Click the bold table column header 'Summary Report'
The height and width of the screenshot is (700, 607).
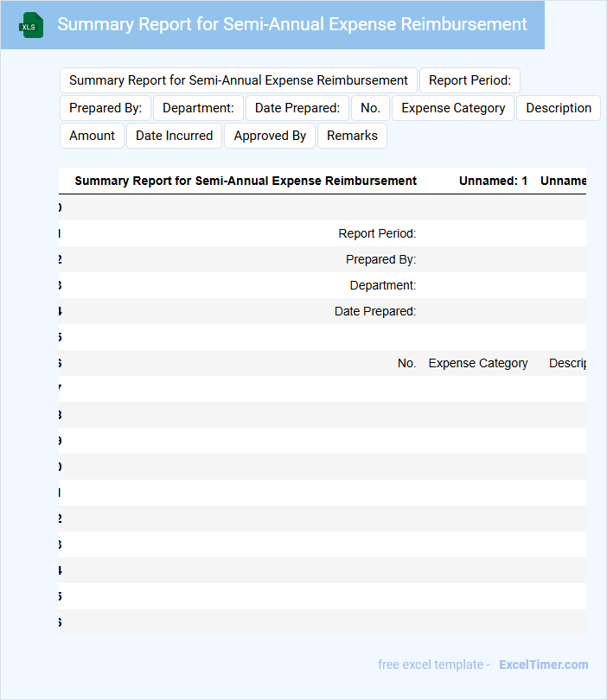246,181
